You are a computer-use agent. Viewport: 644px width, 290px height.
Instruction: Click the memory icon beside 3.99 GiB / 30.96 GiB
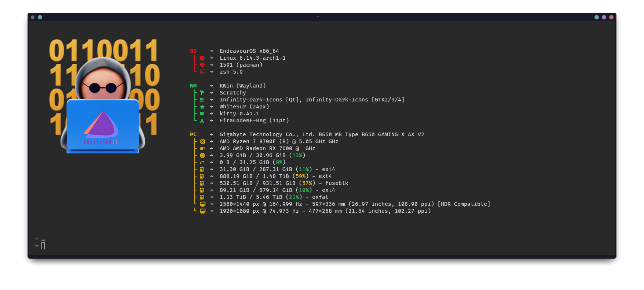pyautogui.click(x=202, y=155)
